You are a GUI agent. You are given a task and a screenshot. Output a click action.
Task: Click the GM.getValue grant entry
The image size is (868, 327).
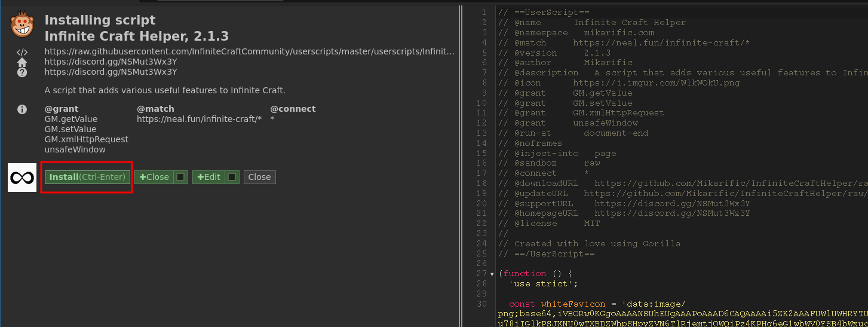[x=71, y=119]
